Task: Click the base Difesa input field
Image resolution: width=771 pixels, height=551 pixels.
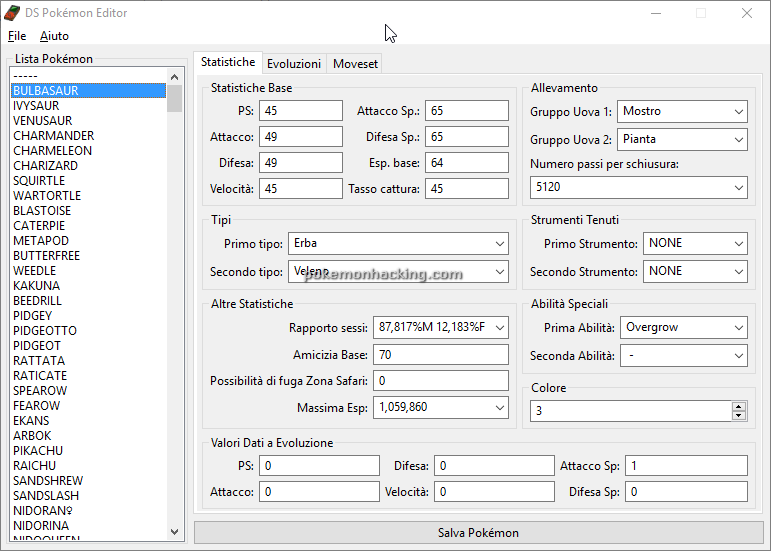Action: point(301,163)
